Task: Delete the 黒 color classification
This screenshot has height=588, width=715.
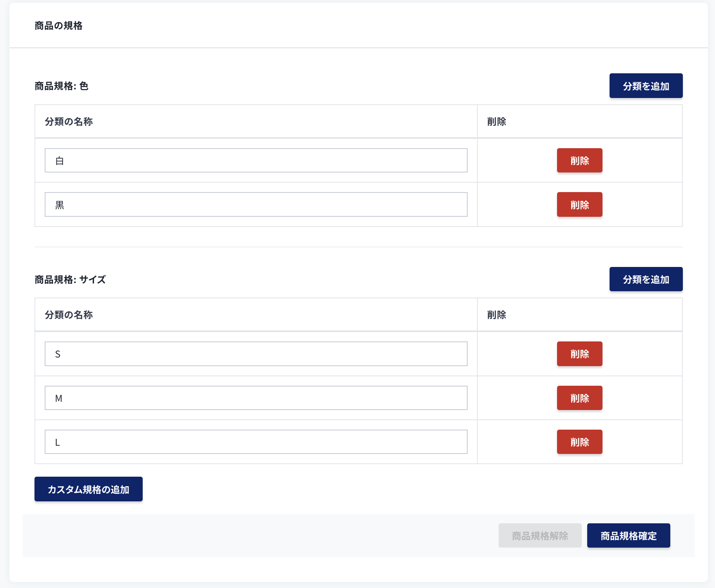Action: [x=579, y=204]
